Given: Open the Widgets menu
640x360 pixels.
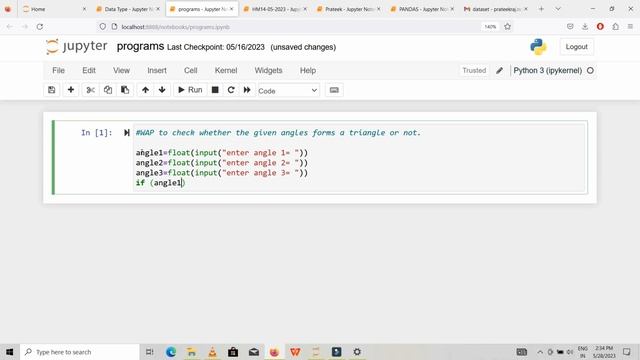Looking at the screenshot, I should pos(268,71).
